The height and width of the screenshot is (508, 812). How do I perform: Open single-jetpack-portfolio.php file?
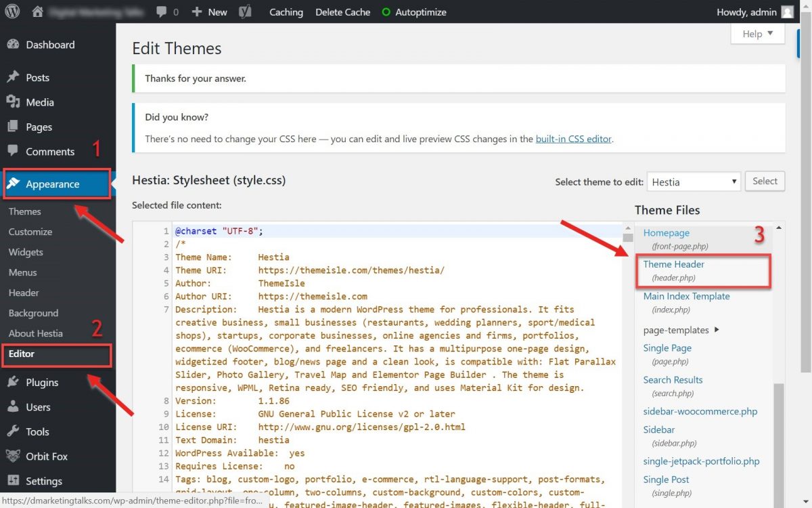coord(701,461)
